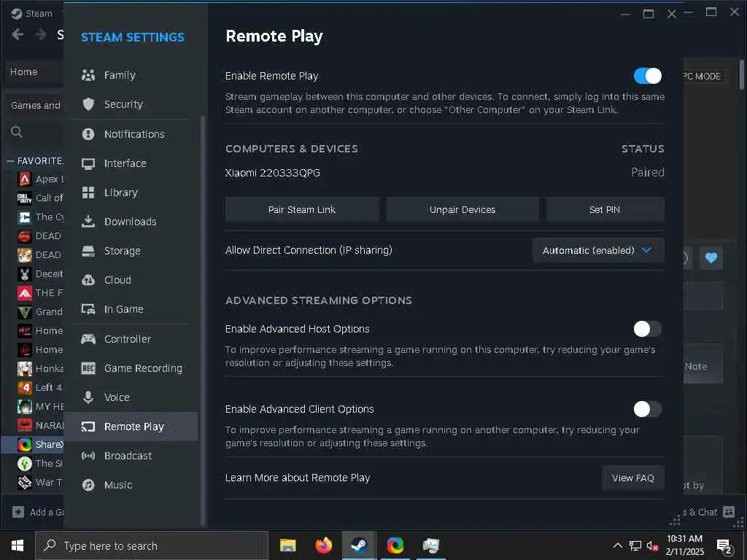Select the Left 4 Dead library entry
Screen dimensions: 747x560
34,388
